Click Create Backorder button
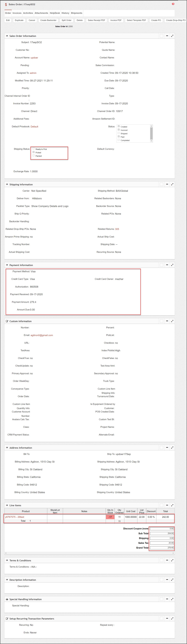 [x=48, y=20]
